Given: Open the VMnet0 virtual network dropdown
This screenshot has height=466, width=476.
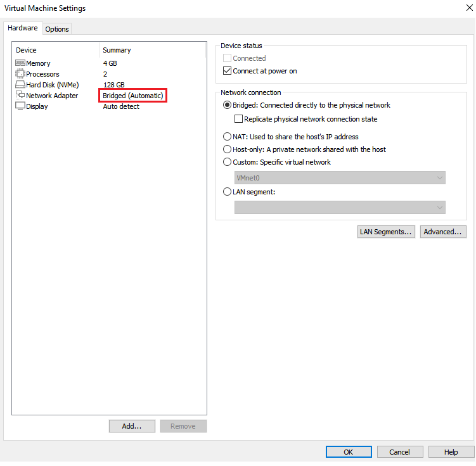Looking at the screenshot, I should point(340,178).
